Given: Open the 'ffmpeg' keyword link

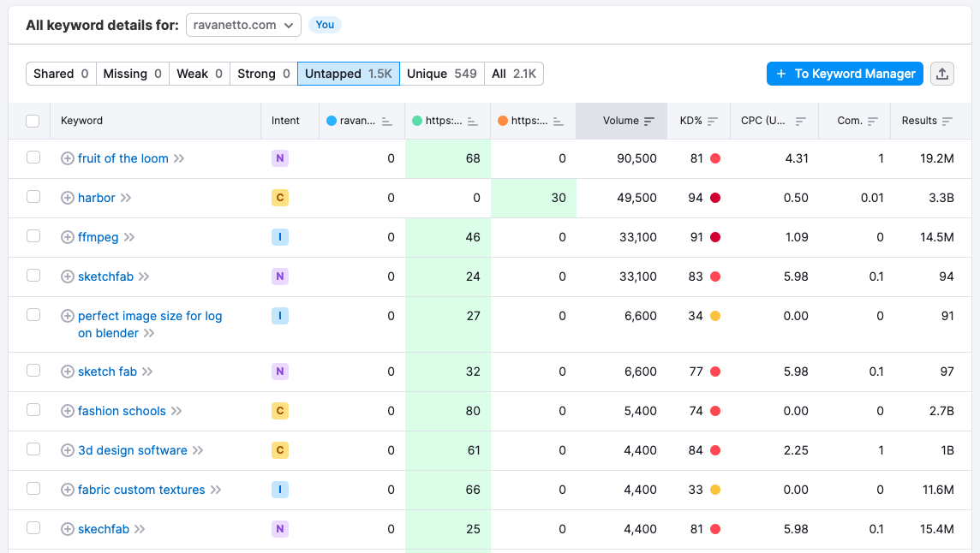Looking at the screenshot, I should pos(99,237).
